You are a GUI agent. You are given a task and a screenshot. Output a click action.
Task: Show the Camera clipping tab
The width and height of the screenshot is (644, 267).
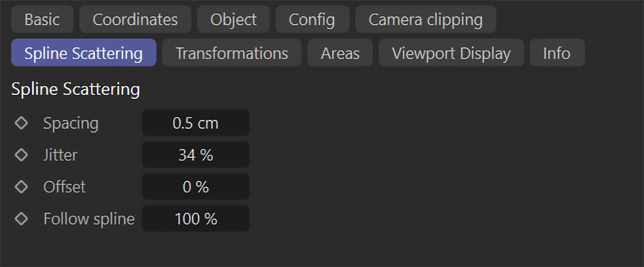pyautogui.click(x=425, y=19)
